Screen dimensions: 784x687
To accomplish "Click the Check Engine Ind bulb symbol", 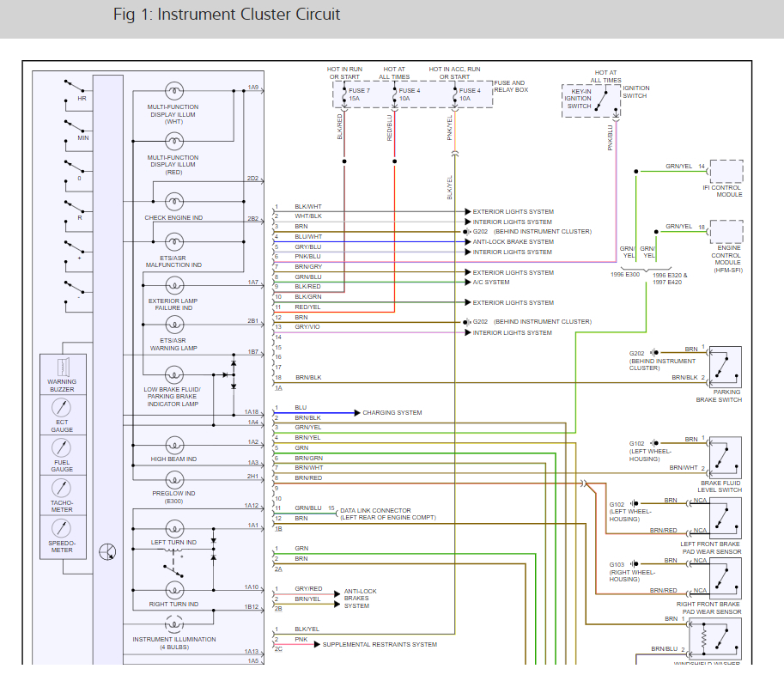I will point(174,202).
